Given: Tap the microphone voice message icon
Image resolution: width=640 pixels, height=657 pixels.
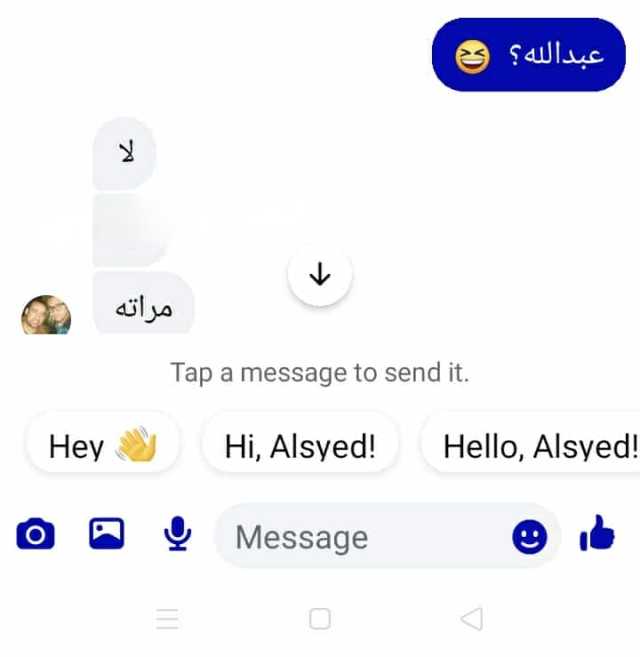Looking at the screenshot, I should tap(177, 533).
